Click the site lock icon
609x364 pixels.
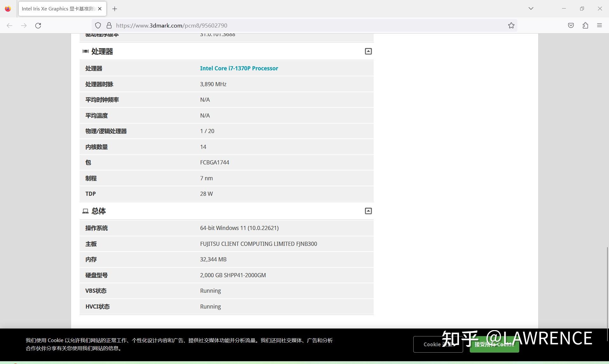point(109,26)
